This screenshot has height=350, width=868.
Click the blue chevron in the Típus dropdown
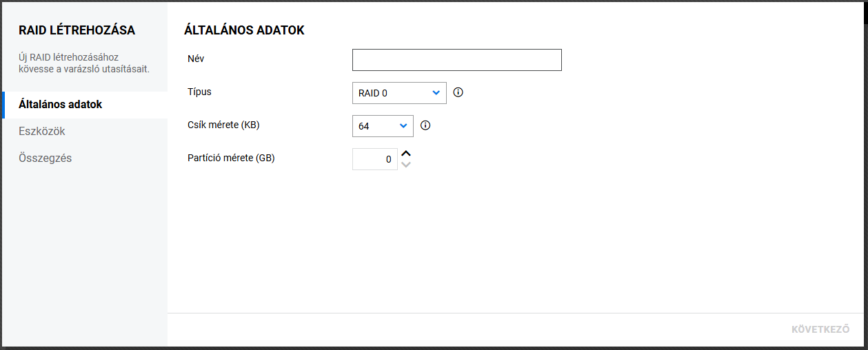tap(436, 93)
